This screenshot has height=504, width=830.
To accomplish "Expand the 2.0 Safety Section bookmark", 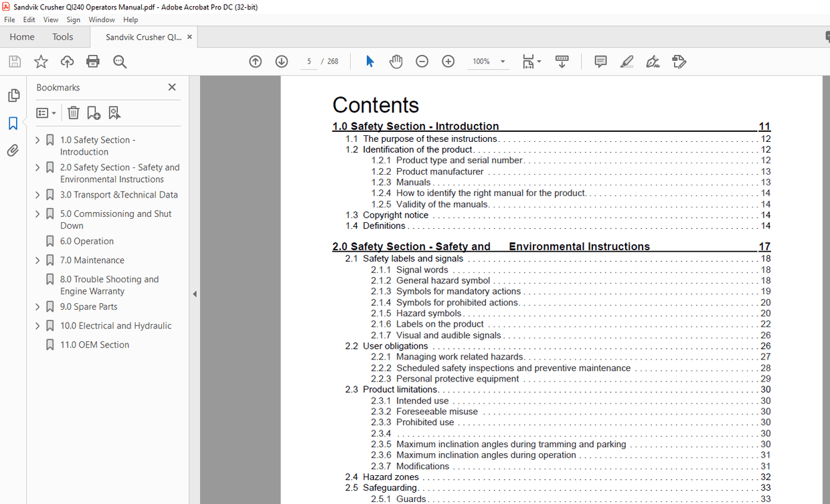I will [x=37, y=167].
